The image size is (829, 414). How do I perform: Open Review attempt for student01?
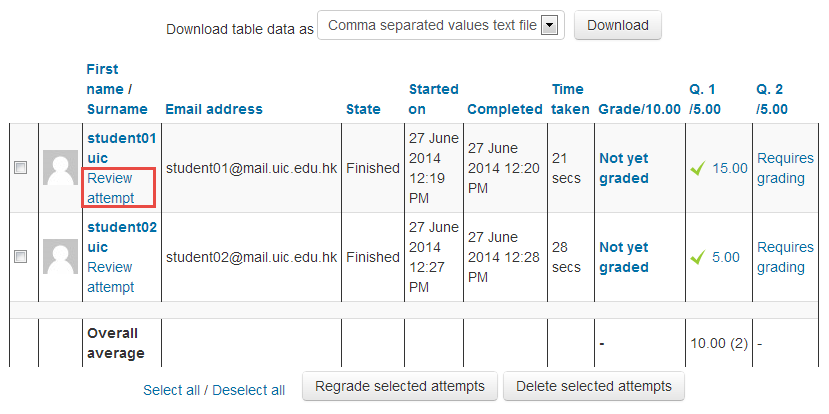[110, 188]
